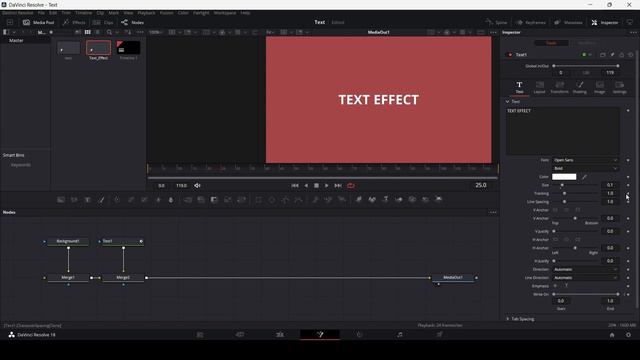Toggle Inspector panel
The height and width of the screenshot is (360, 640).
(x=605, y=22)
